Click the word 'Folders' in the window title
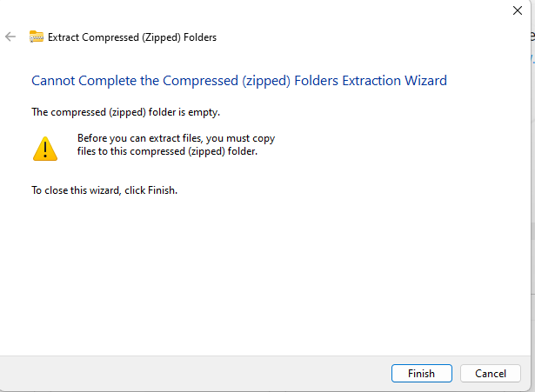 (200, 37)
